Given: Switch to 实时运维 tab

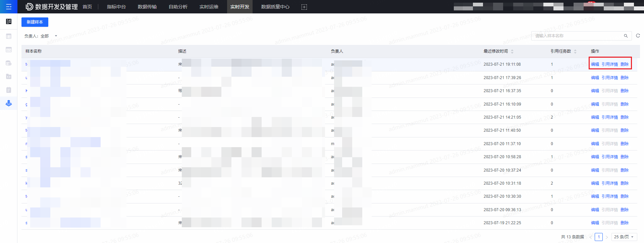Looking at the screenshot, I should coord(209,7).
